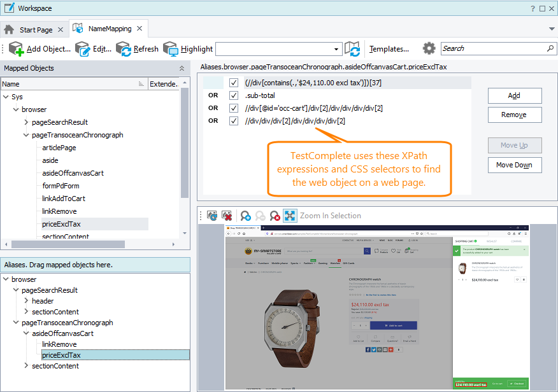Click the delete image icon

click(225, 216)
